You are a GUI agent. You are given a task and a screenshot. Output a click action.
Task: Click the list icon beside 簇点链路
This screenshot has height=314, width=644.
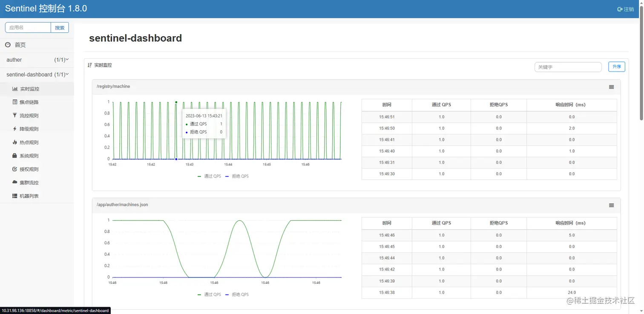(x=15, y=102)
